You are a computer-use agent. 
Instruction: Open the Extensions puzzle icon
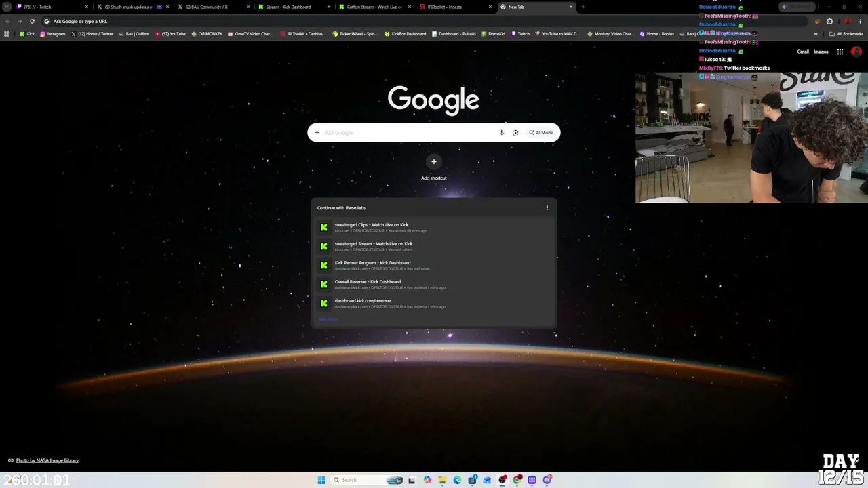click(829, 21)
